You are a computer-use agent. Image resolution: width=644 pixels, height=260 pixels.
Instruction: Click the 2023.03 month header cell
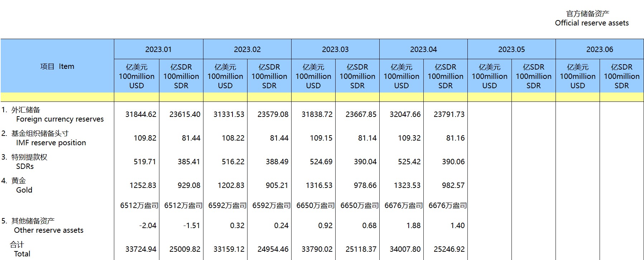pyautogui.click(x=335, y=49)
